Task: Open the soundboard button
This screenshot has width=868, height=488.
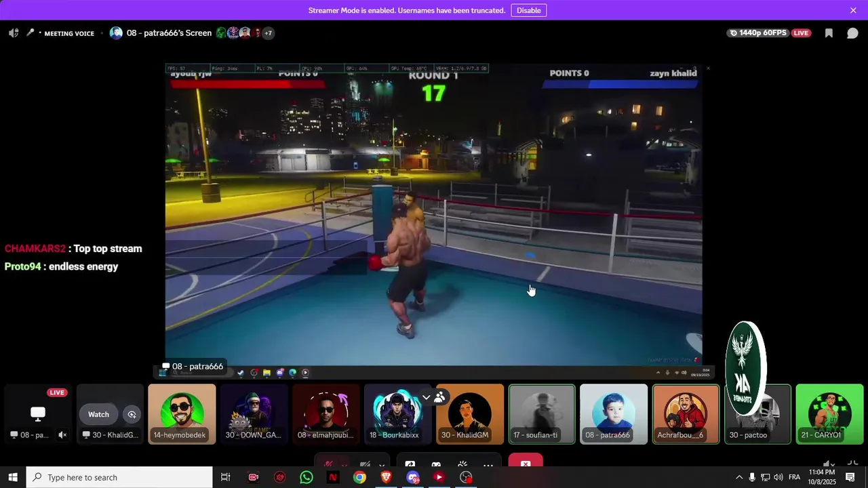Action: pos(462,464)
